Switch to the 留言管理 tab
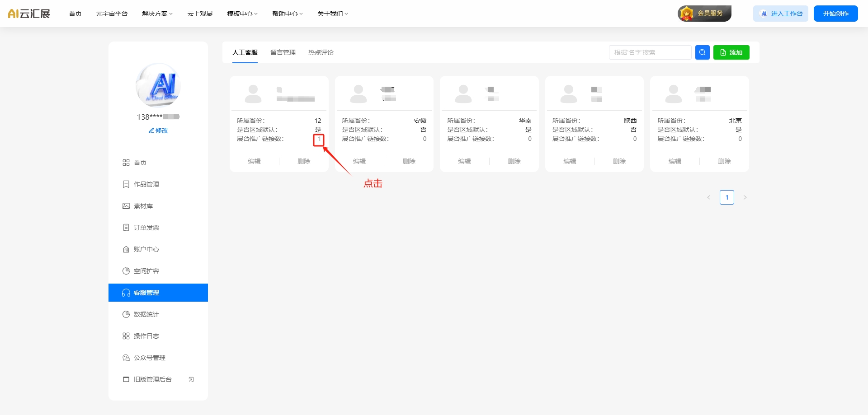The width and height of the screenshot is (868, 415). pyautogui.click(x=283, y=52)
